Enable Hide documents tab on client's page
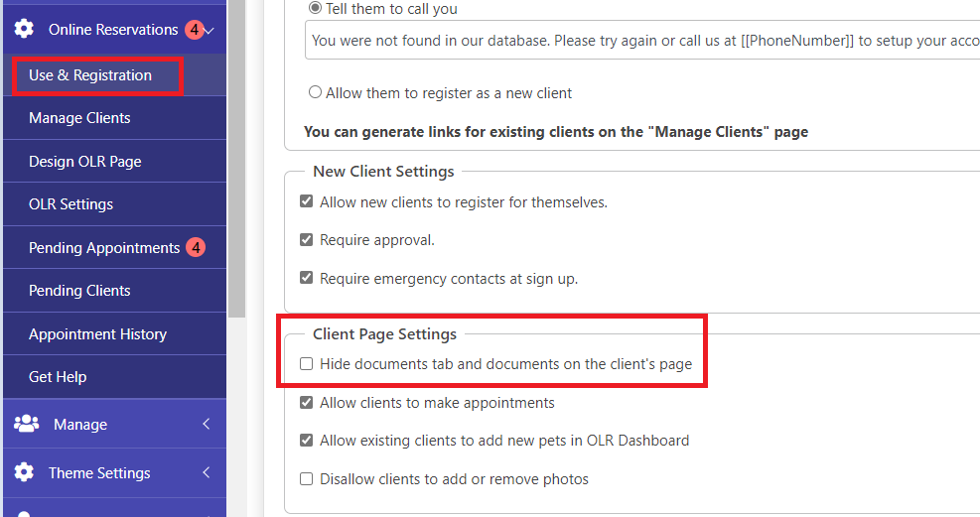 coord(306,364)
